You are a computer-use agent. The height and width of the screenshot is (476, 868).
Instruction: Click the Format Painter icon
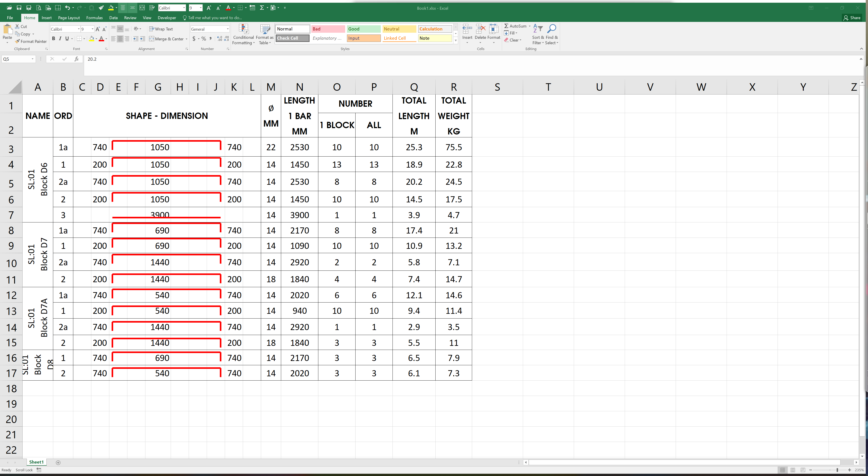[18, 42]
